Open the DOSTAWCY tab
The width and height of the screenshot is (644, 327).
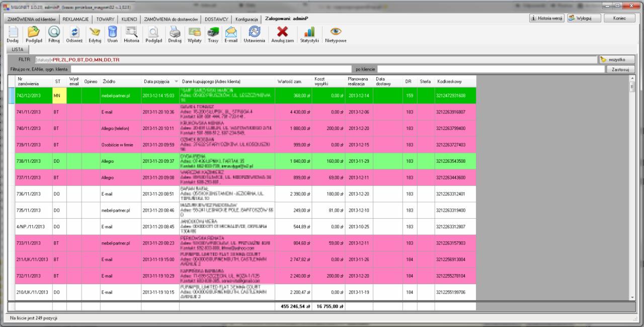(216, 19)
